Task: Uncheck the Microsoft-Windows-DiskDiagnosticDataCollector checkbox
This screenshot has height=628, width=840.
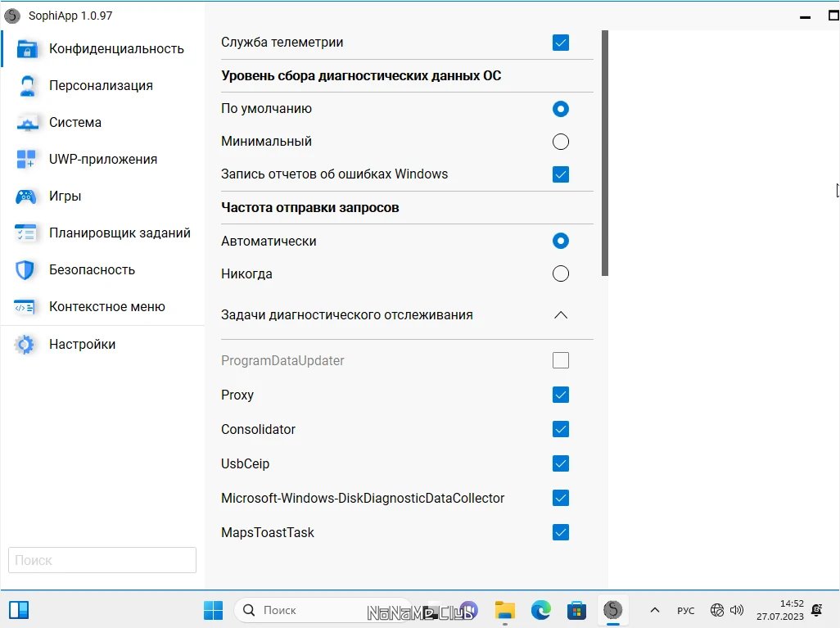Action: 561,499
